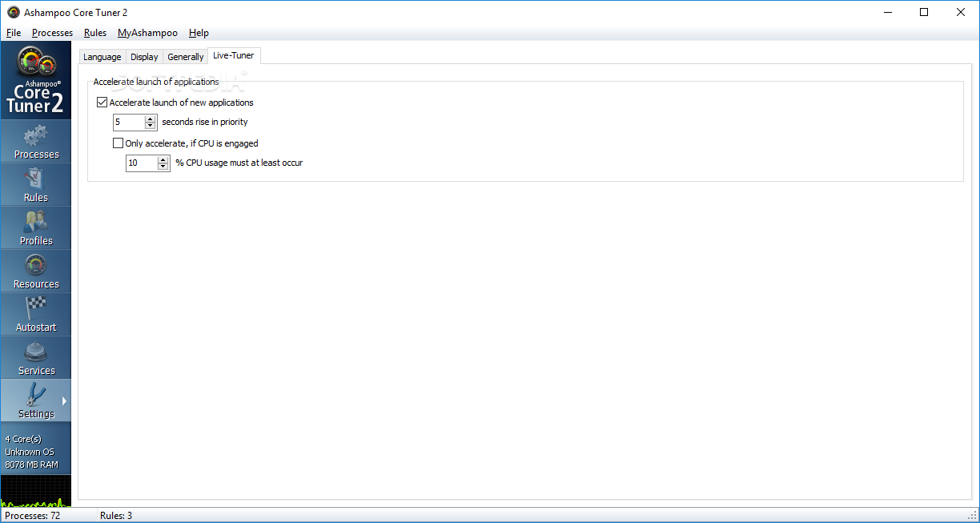The width and height of the screenshot is (980, 523).
Task: Click the '4 Core(s)' system info text
Action: (x=23, y=439)
